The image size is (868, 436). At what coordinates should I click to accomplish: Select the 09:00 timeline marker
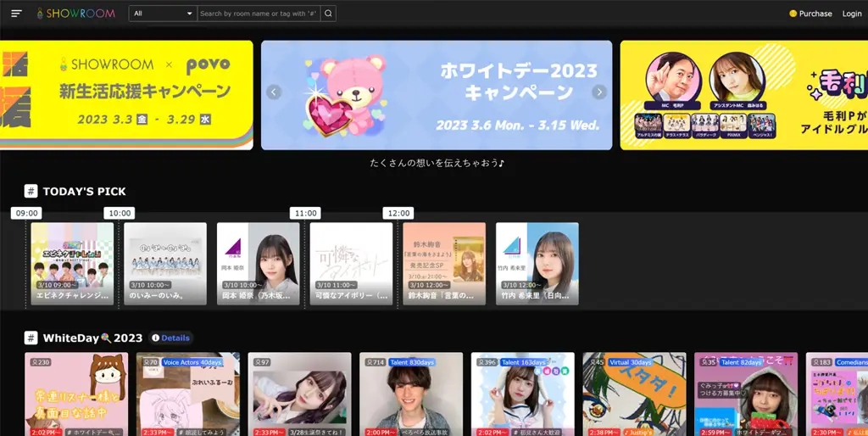pyautogui.click(x=26, y=213)
